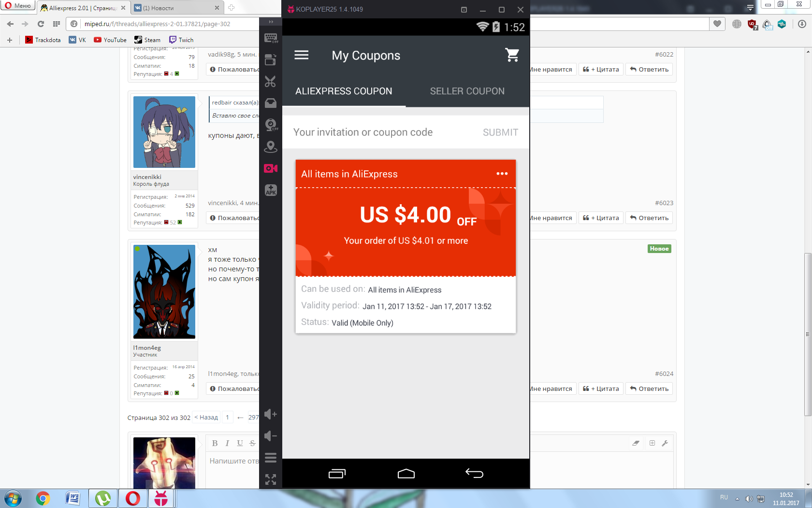
Task: Toggle KOPlayer webcam icon
Action: pyautogui.click(x=271, y=125)
